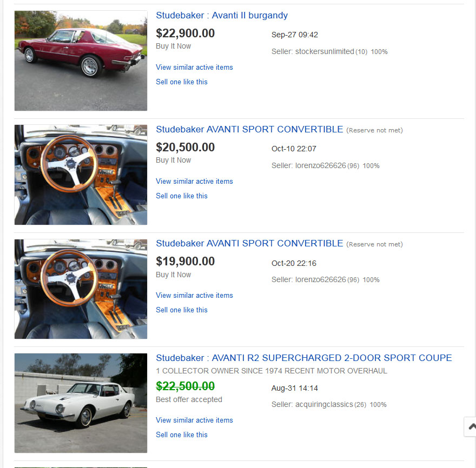Image resolution: width=476 pixels, height=468 pixels.
Task: View similar active items for burgundy Avanti II
Action: point(194,68)
